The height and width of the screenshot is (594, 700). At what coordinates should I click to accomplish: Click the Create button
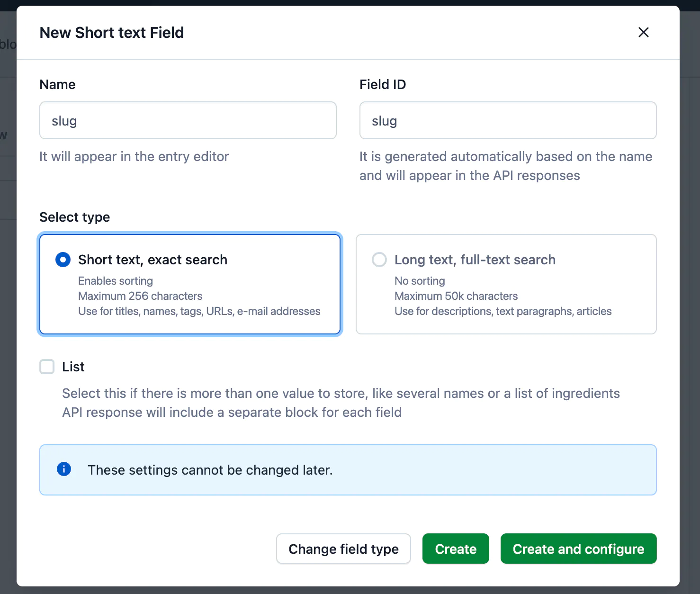[456, 549]
